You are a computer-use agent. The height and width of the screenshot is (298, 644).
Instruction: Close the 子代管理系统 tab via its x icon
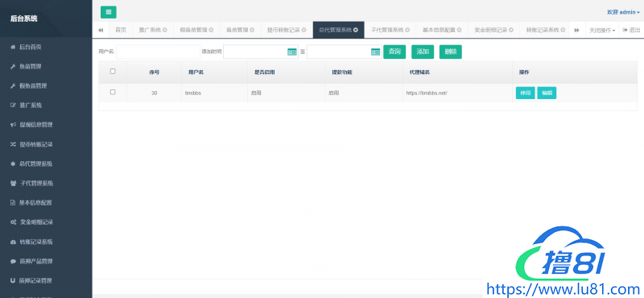point(407,30)
